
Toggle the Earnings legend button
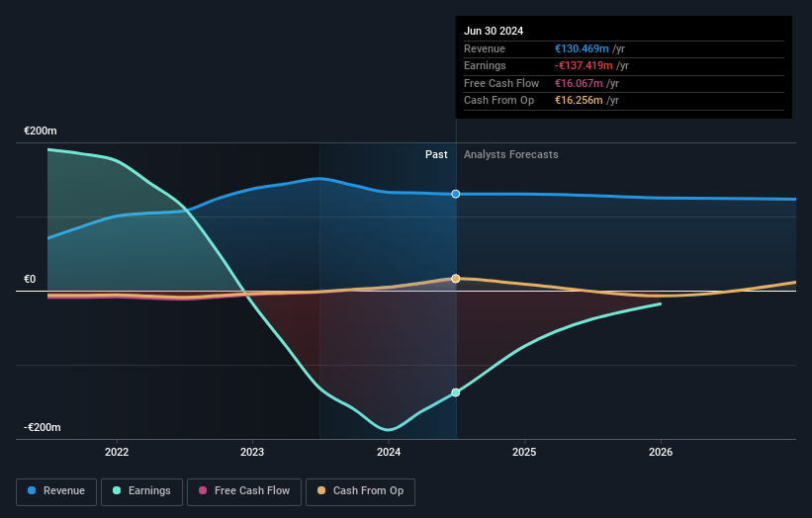coord(141,491)
